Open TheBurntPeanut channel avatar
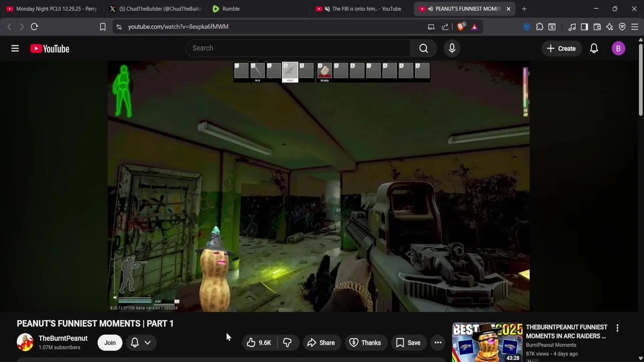 (x=25, y=342)
